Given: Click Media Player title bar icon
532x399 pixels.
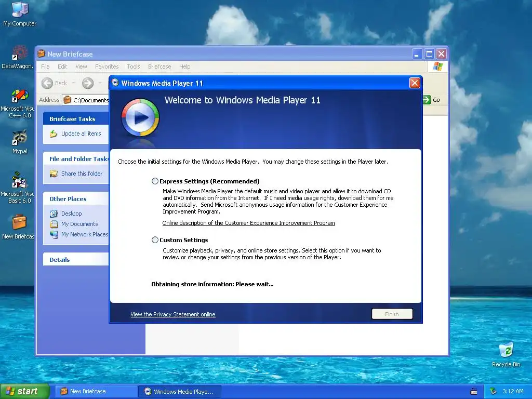Looking at the screenshot, I should 115,83.
